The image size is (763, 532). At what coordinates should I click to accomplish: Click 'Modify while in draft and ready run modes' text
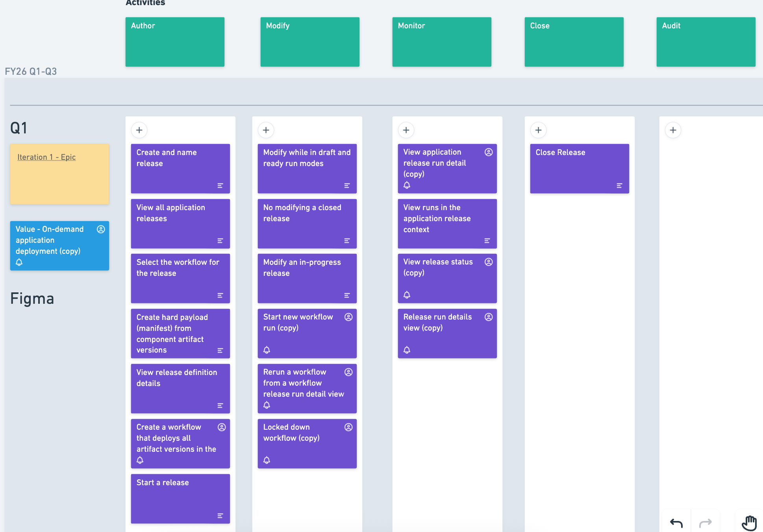point(307,158)
